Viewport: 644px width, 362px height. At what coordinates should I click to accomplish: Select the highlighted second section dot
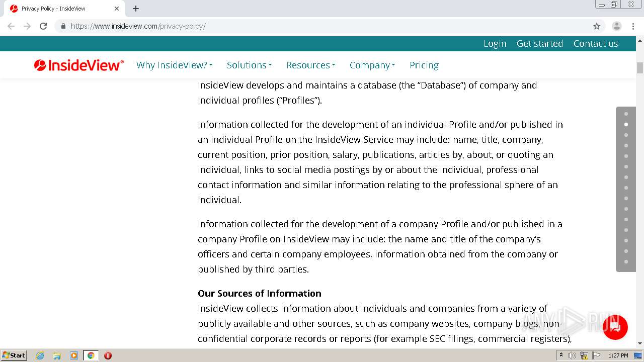(626, 124)
